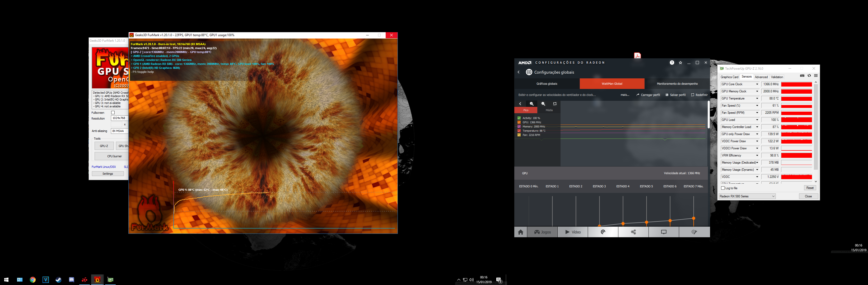Open GPU Core Clock sensor dropdown

click(757, 84)
